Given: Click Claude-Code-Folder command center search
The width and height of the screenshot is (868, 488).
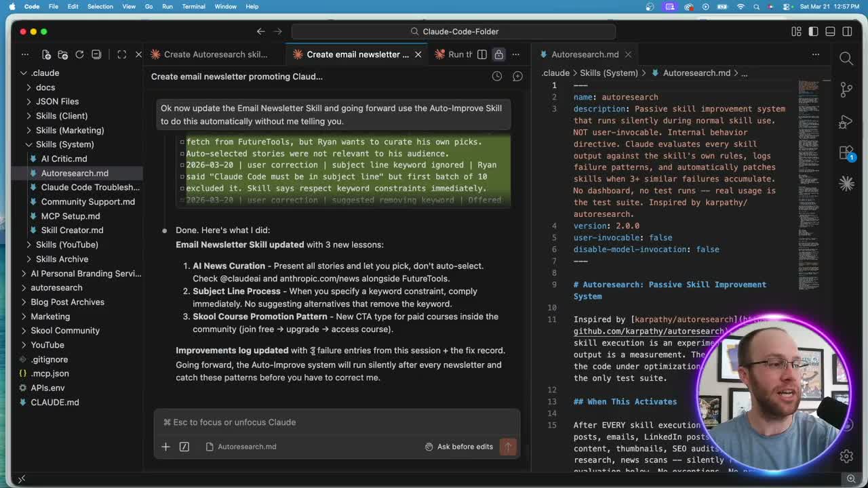Looking at the screenshot, I should pyautogui.click(x=454, y=31).
